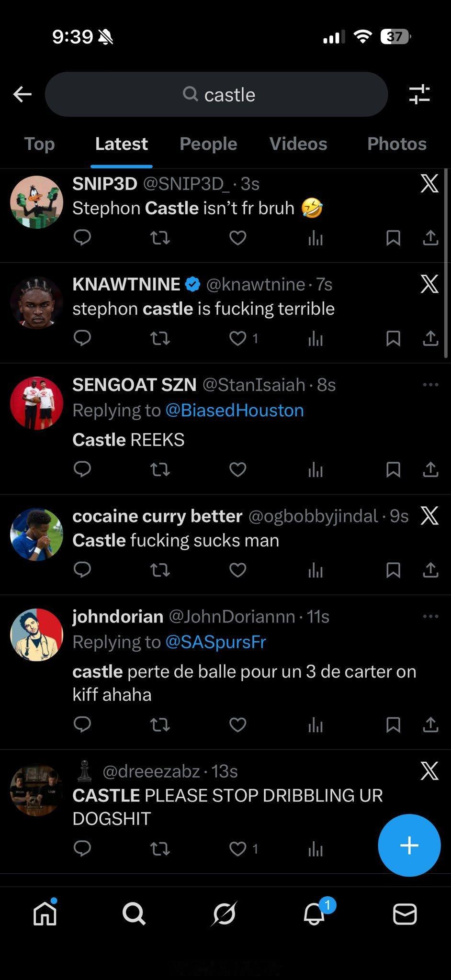Screen dimensions: 451x980
Task: Switch to the People tab
Action: click(208, 144)
